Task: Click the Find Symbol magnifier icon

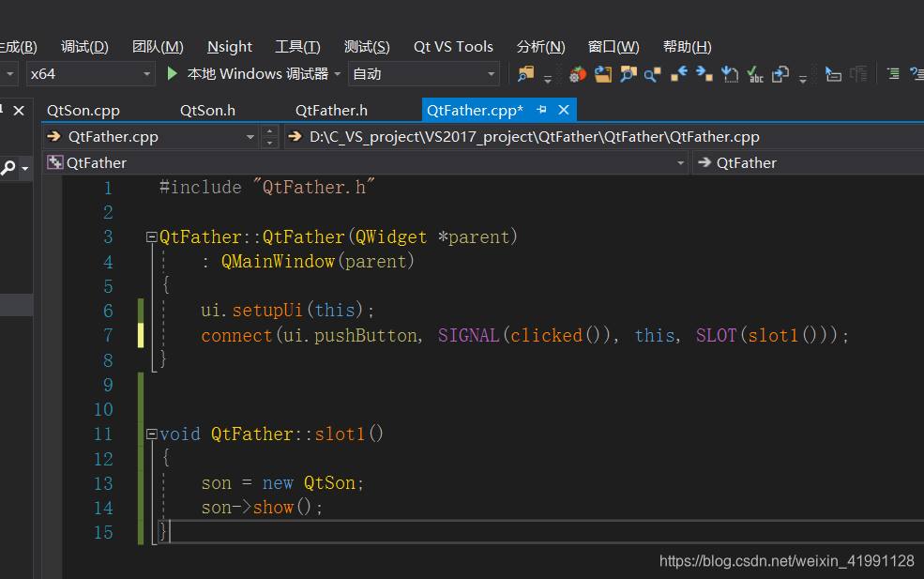Action: pos(629,74)
